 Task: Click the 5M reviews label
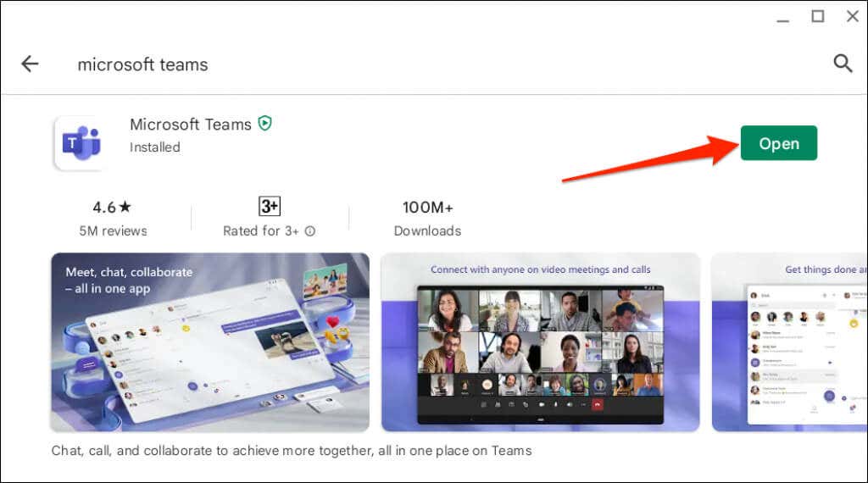[x=113, y=231]
